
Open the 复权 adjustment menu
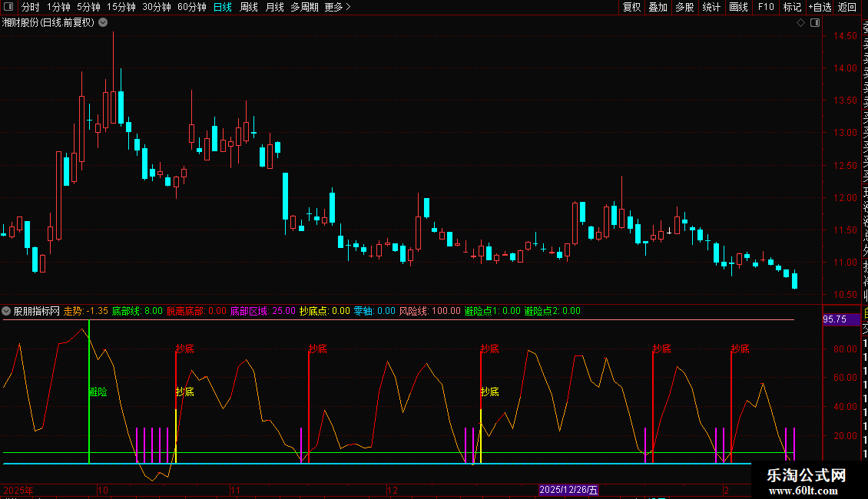click(x=631, y=7)
